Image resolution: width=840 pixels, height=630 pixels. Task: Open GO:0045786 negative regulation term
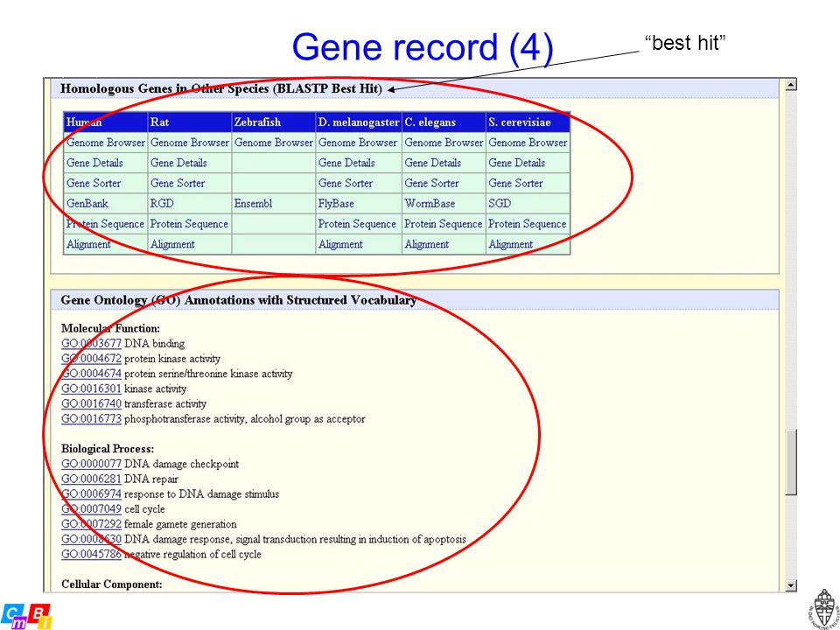coord(91,554)
